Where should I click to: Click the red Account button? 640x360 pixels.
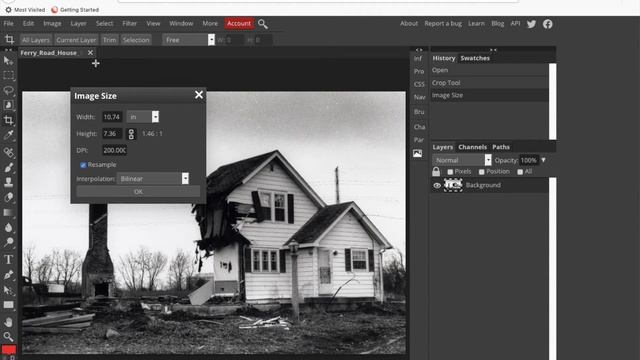239,24
